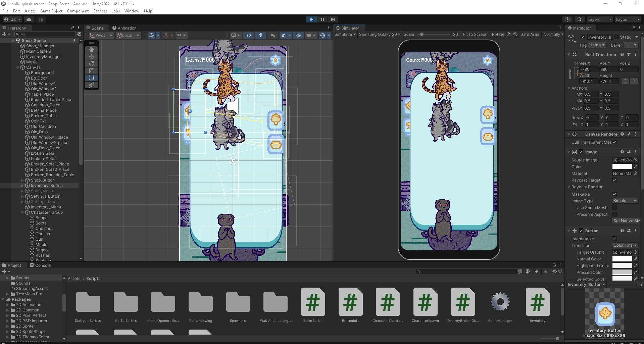
Task: Open the Normally render dropdown
Action: 553,34
